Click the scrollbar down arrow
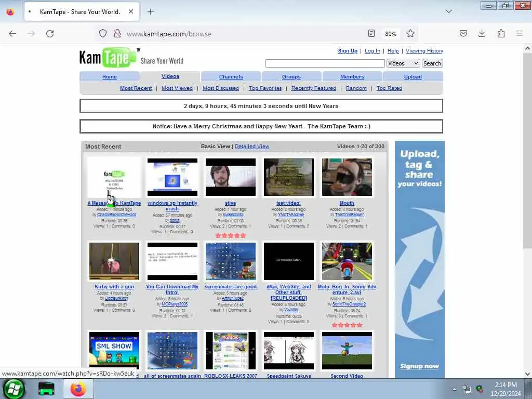Screen dimensions: 532x399 pyautogui.click(x=527, y=374)
